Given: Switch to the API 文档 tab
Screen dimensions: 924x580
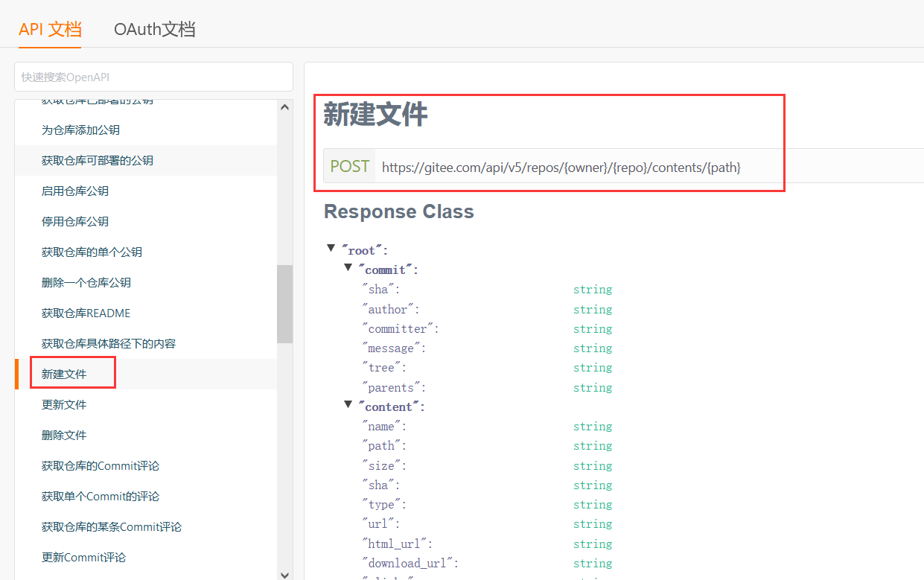Looking at the screenshot, I should [x=50, y=29].
